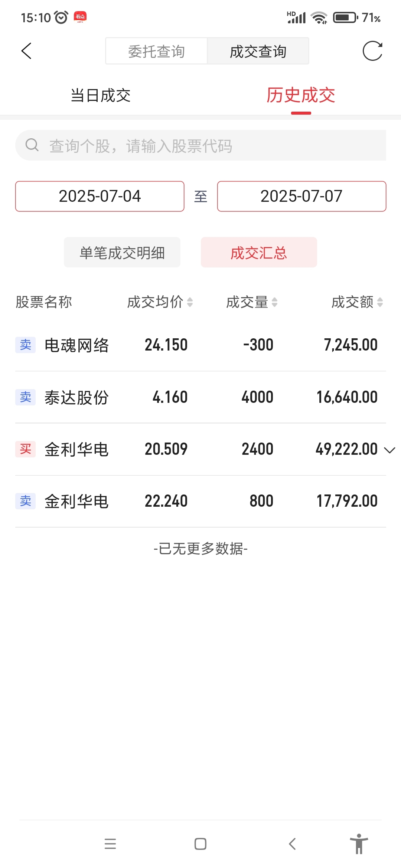This screenshot has height=868, width=401.
Task: Open the 历史成交 tab
Action: (301, 95)
